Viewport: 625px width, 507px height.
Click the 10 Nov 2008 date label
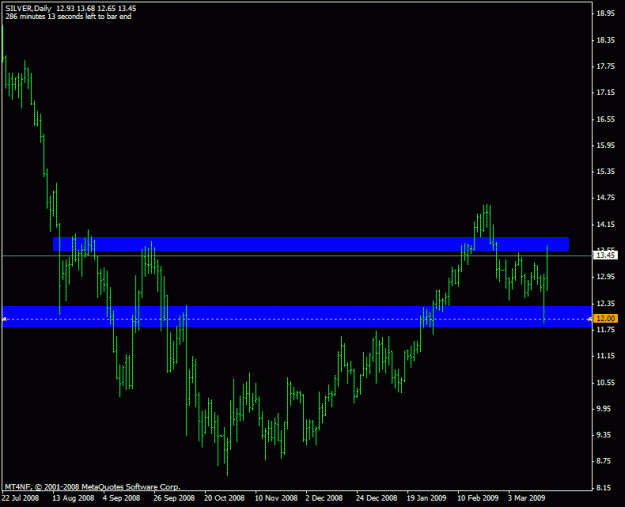[x=276, y=498]
